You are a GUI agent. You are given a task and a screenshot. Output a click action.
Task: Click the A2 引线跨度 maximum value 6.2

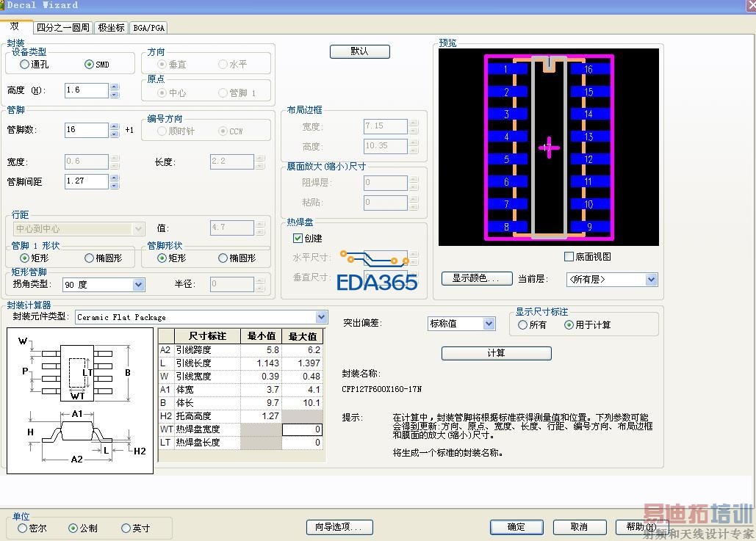(302, 349)
